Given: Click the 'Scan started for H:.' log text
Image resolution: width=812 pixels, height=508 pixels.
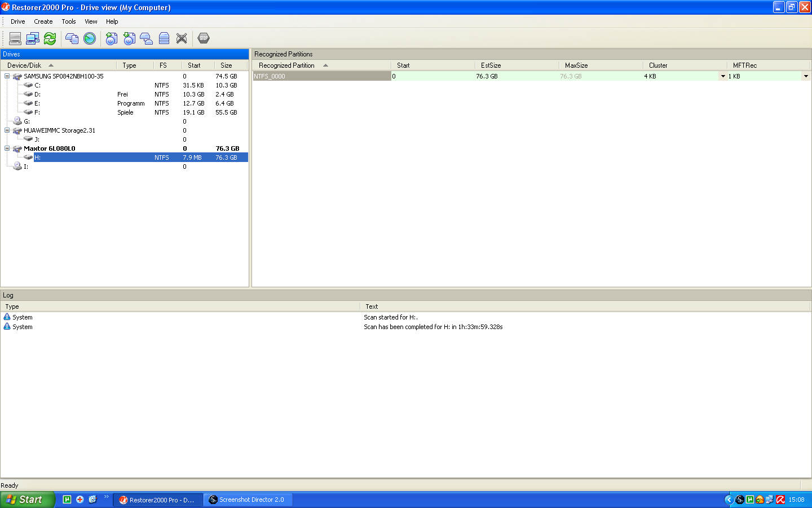Looking at the screenshot, I should (391, 317).
